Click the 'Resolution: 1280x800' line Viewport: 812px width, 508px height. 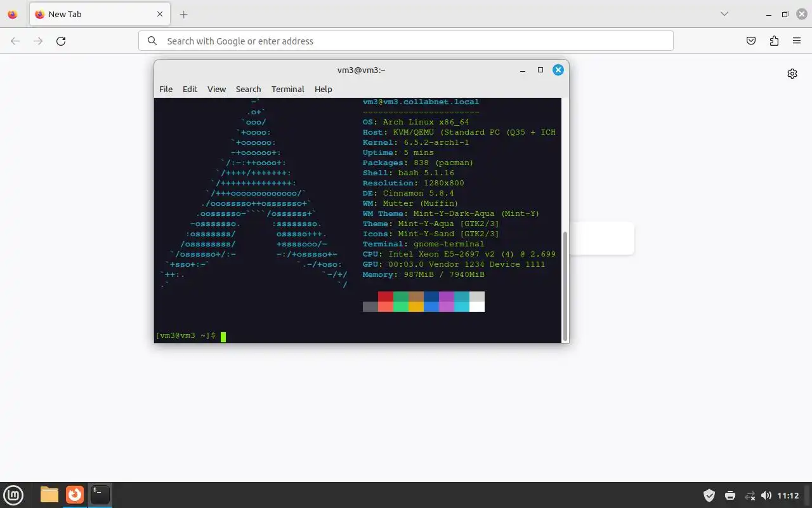pyautogui.click(x=414, y=183)
